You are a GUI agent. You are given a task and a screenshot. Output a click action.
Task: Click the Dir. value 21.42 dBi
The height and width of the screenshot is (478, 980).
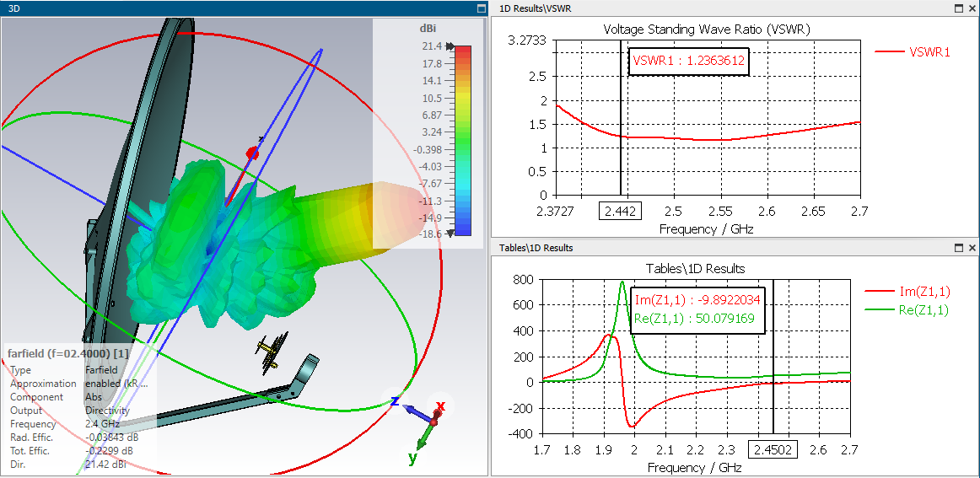(x=107, y=465)
